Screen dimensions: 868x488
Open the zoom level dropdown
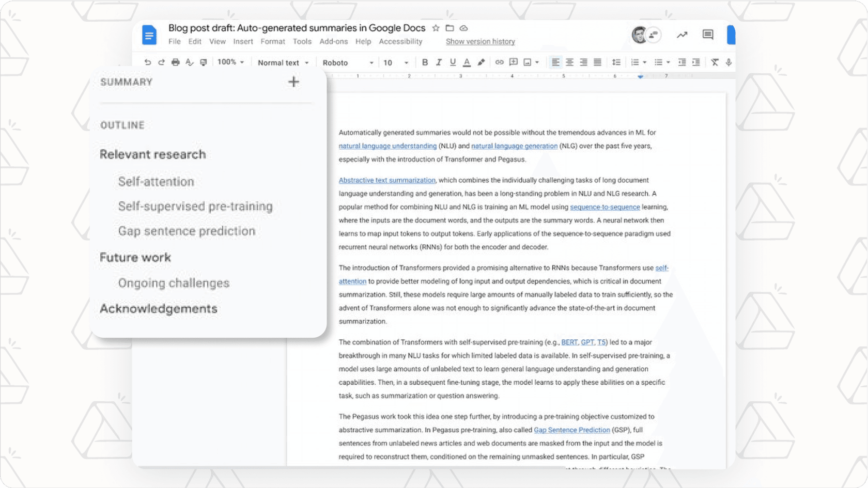click(x=231, y=62)
